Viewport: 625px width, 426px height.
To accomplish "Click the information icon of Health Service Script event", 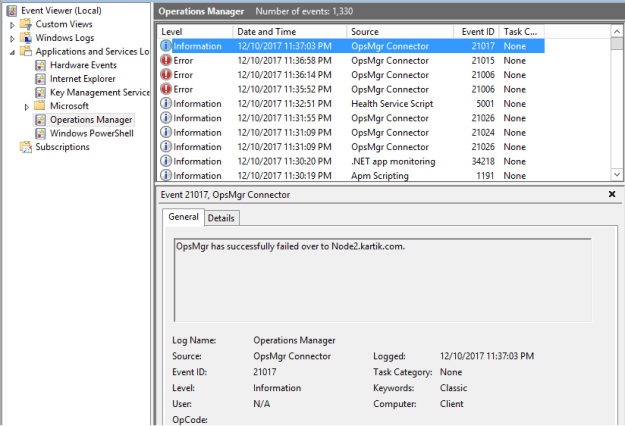I will [x=166, y=104].
